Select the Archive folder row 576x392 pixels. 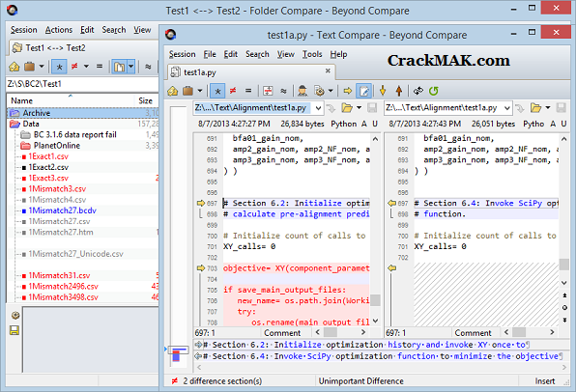(83, 113)
